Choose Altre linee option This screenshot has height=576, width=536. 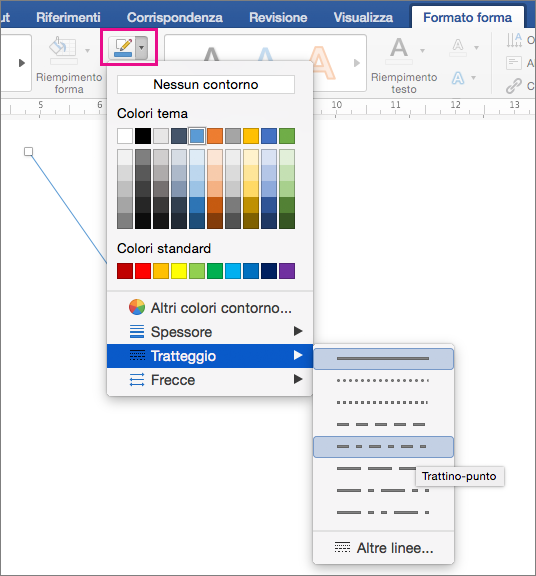click(x=384, y=548)
